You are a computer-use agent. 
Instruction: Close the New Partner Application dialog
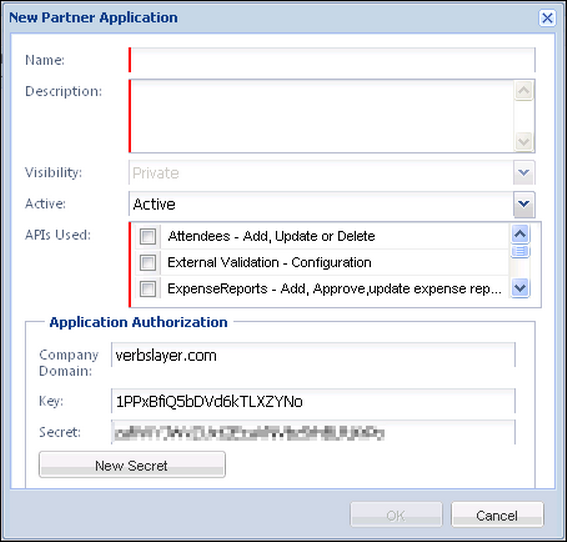[547, 18]
